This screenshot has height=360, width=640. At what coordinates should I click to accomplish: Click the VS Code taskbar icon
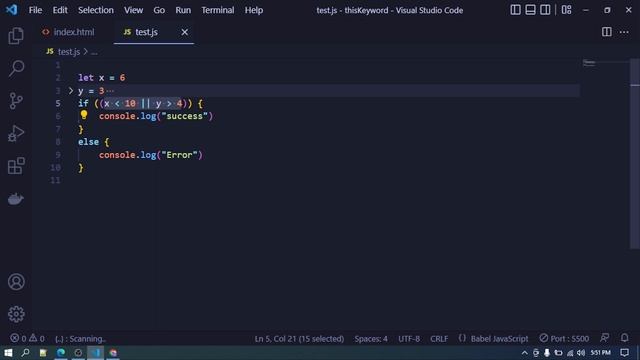(x=96, y=353)
